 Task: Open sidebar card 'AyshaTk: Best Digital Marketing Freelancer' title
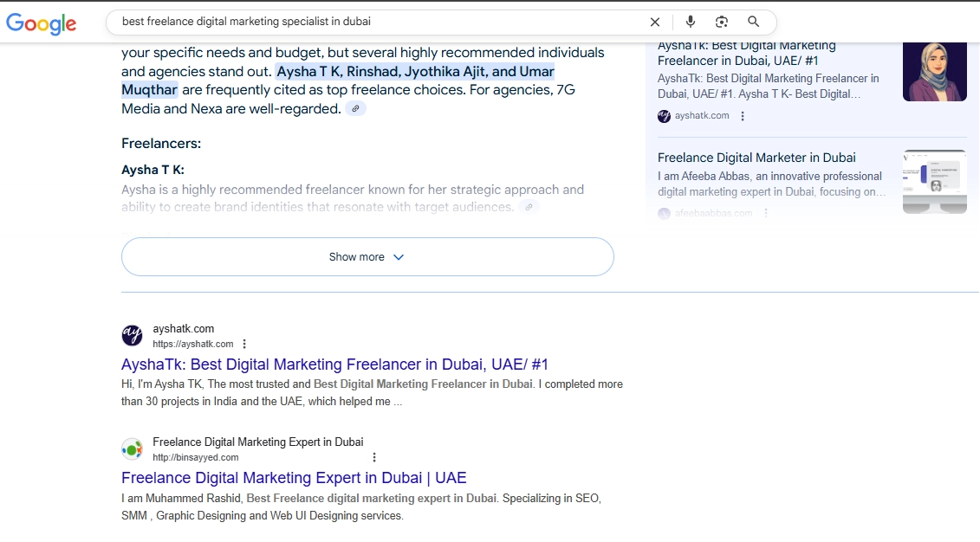(x=746, y=53)
